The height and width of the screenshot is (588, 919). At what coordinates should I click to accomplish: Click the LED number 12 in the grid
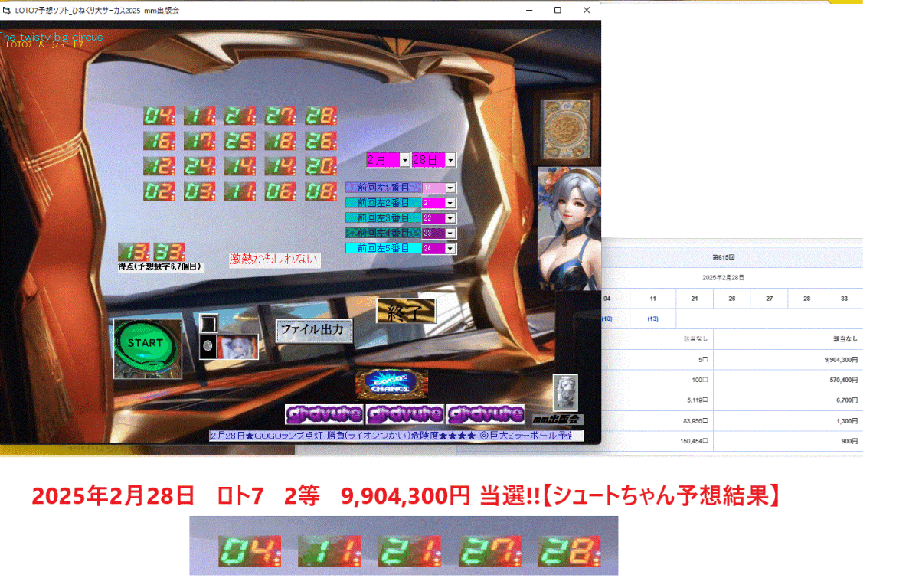(159, 166)
